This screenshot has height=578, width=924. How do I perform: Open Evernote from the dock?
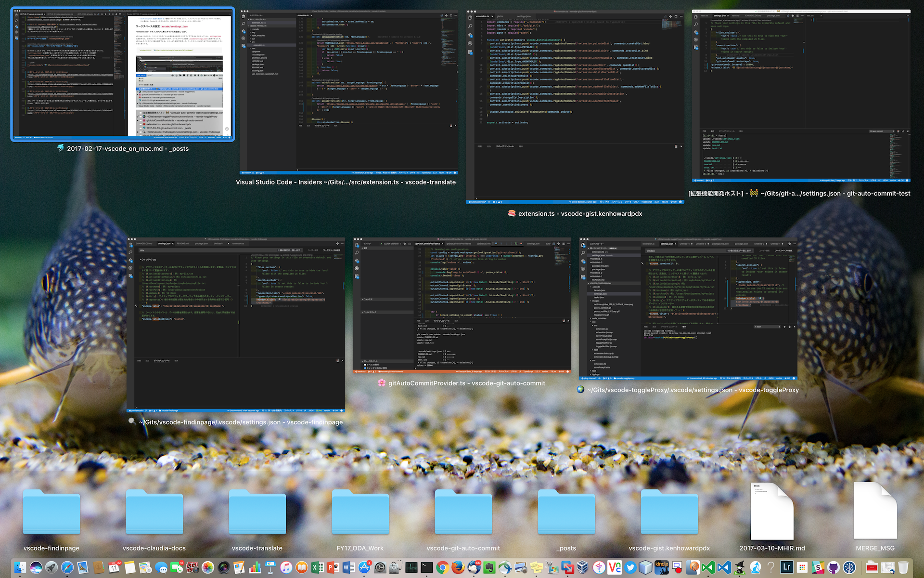[x=489, y=567]
